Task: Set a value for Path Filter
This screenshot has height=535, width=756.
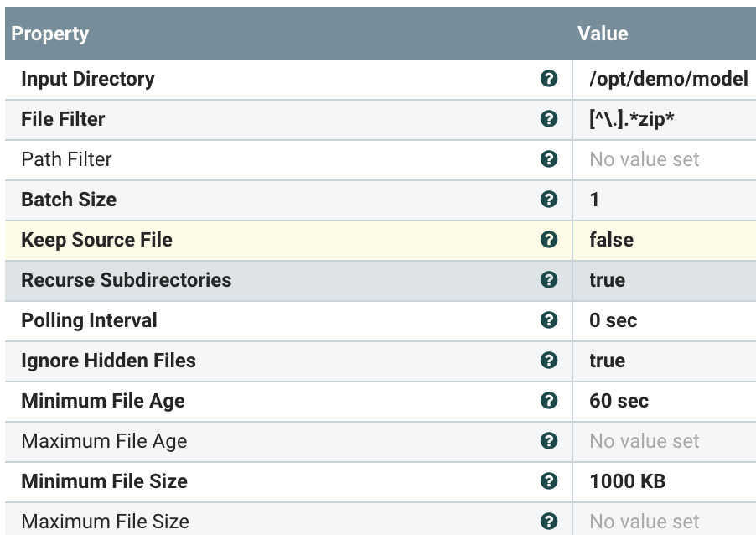Action: pyautogui.click(x=644, y=159)
